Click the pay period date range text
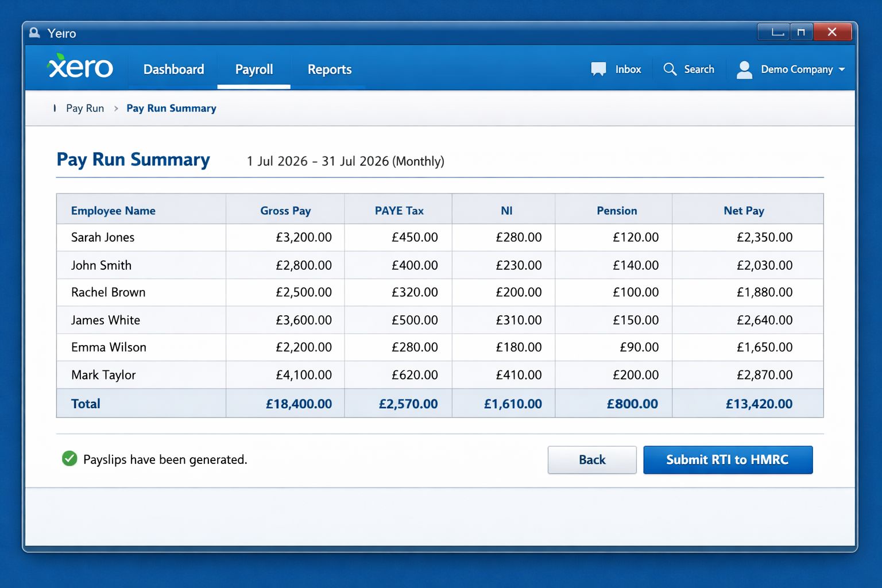Image resolution: width=882 pixels, height=588 pixels. (x=345, y=161)
